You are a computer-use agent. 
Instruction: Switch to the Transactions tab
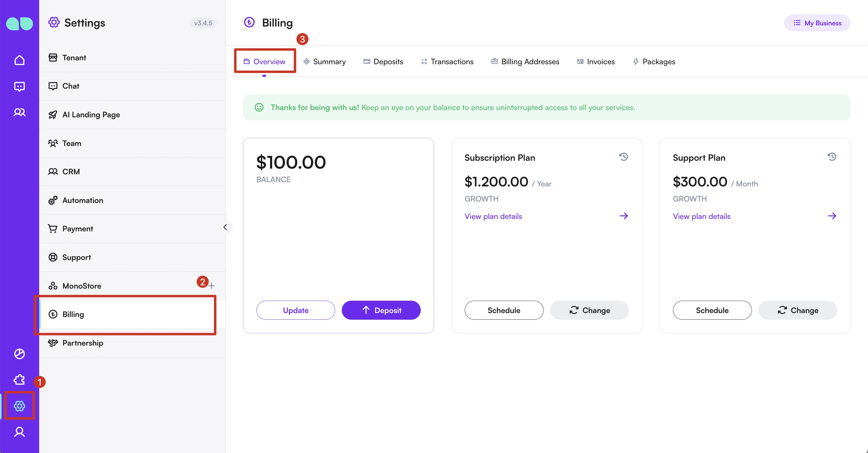click(x=447, y=62)
